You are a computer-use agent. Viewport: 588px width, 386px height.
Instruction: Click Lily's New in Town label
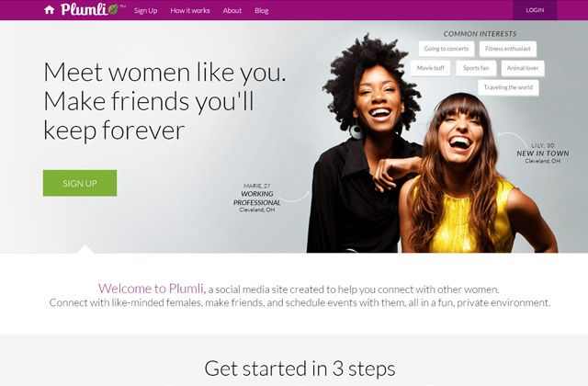[x=543, y=153]
